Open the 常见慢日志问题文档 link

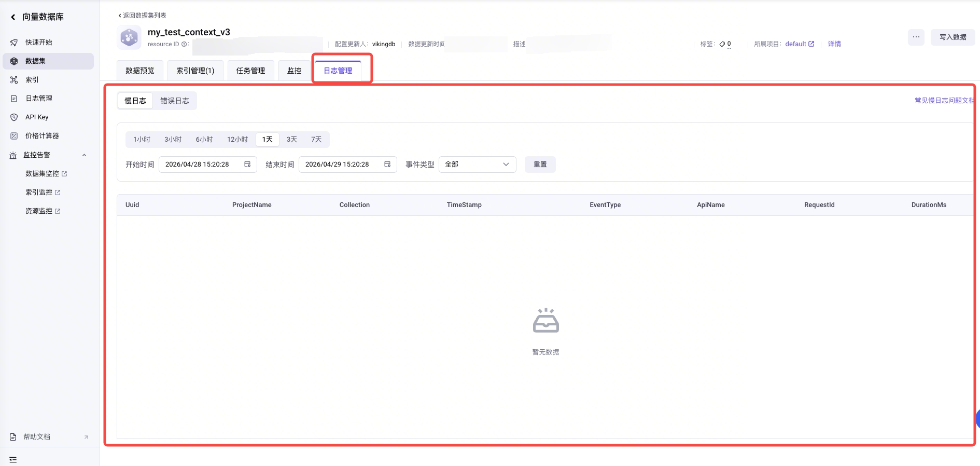click(x=944, y=101)
